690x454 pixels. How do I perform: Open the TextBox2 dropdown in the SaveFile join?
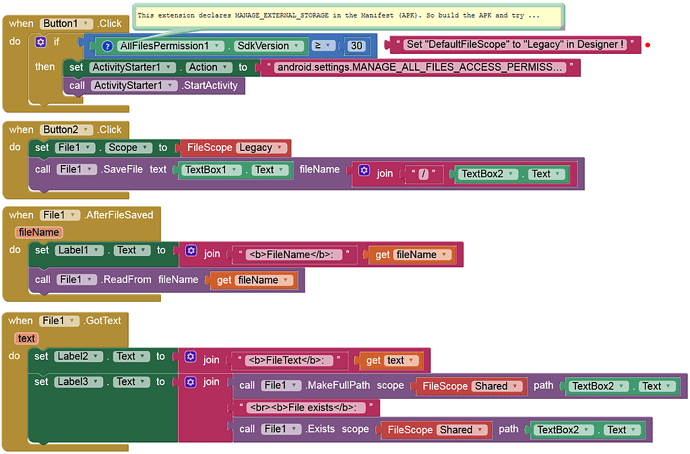tap(488, 174)
